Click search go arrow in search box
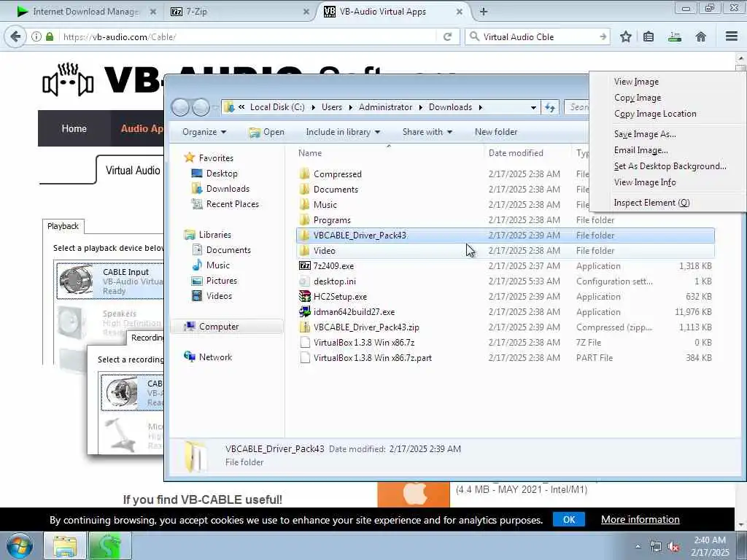This screenshot has width=747, height=560. pyautogui.click(x=603, y=36)
